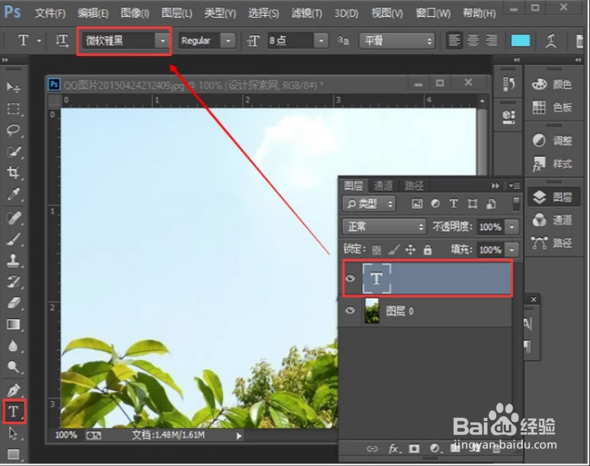Select the Dodge tool

(13, 367)
